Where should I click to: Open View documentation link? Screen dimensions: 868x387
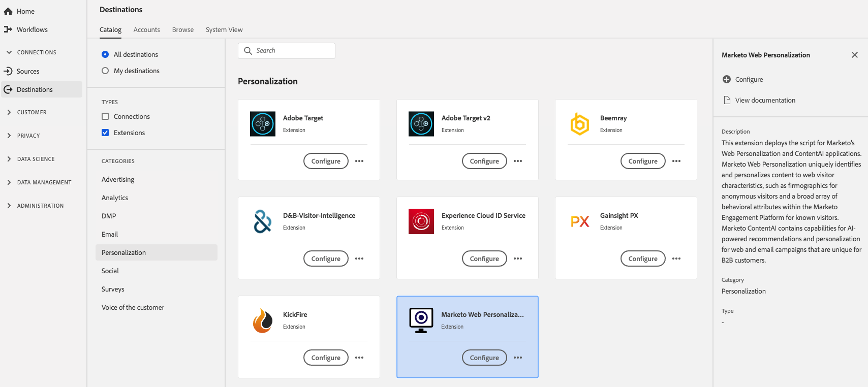coord(765,100)
